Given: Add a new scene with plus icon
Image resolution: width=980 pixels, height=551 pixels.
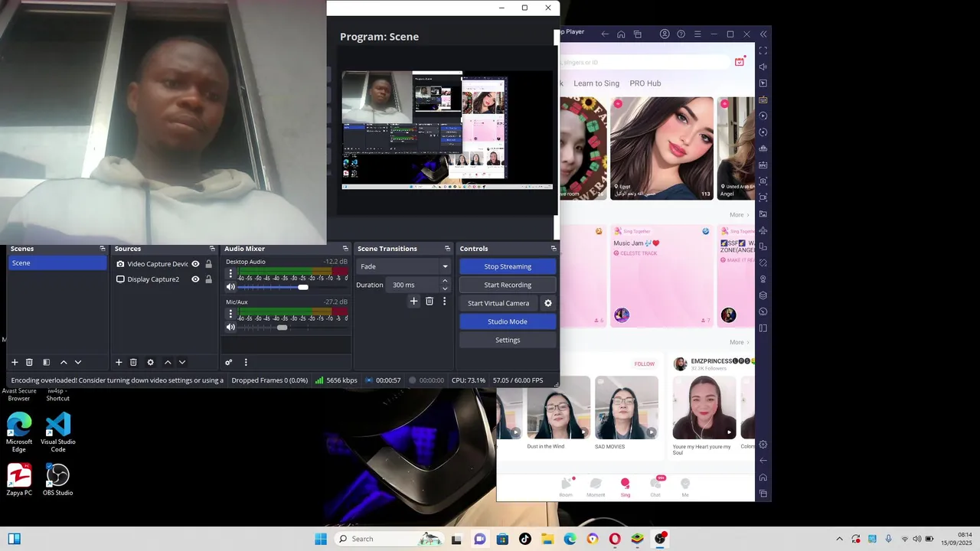Looking at the screenshot, I should [15, 362].
